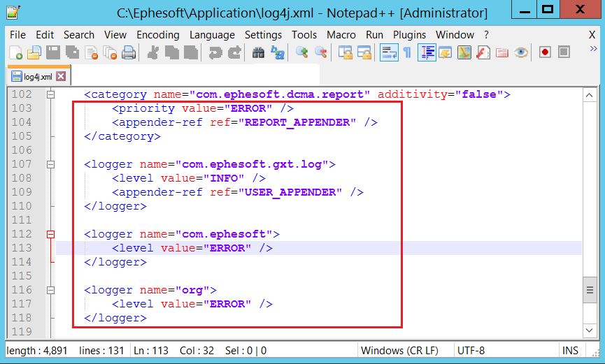
Task: Click the Close document toolbar icon
Action: [91, 52]
